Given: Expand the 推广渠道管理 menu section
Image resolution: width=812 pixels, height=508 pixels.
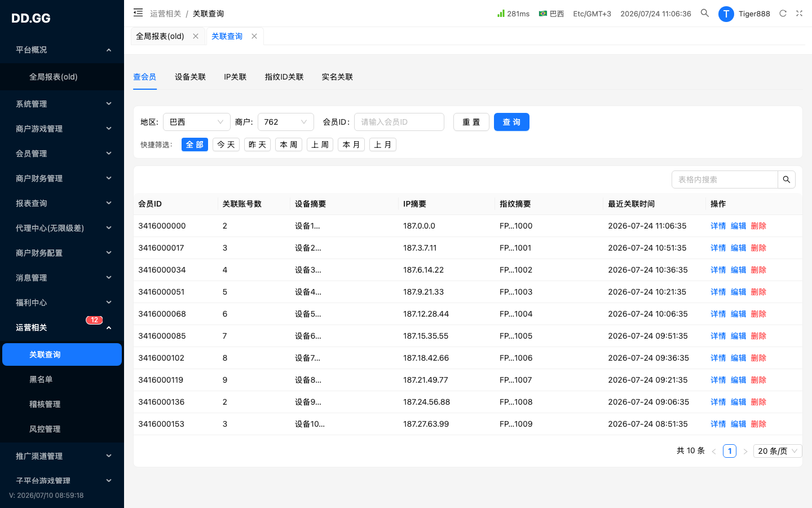Looking at the screenshot, I should tap(62, 456).
